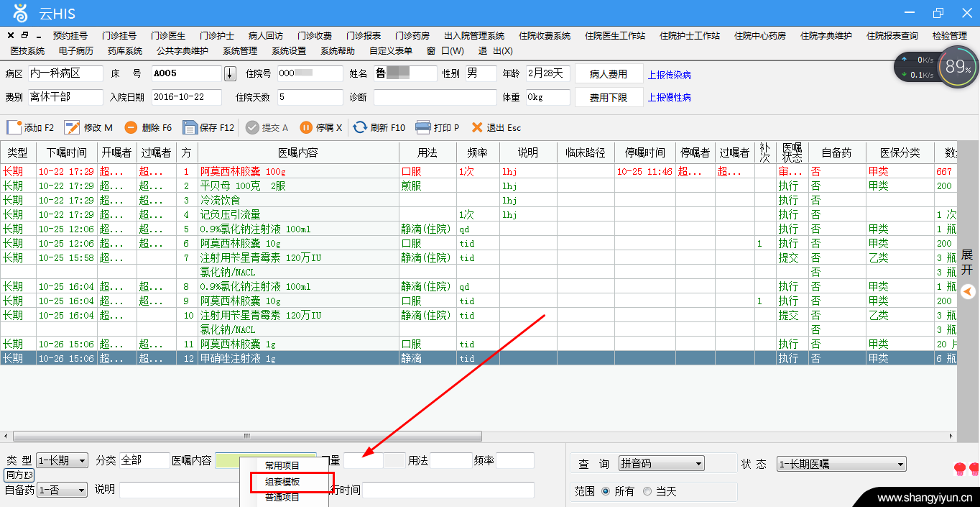Select row 平贝母 100克 2服
980x507 pixels.
point(479,186)
